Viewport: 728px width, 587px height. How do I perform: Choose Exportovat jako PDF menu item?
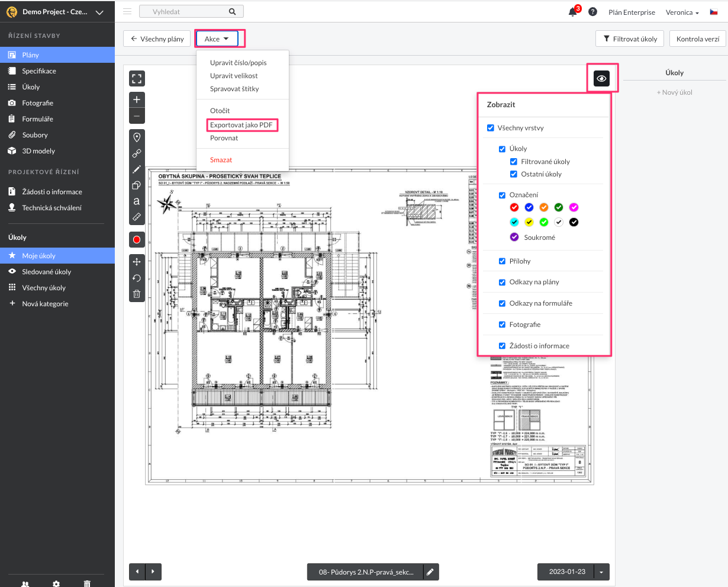[x=241, y=125]
